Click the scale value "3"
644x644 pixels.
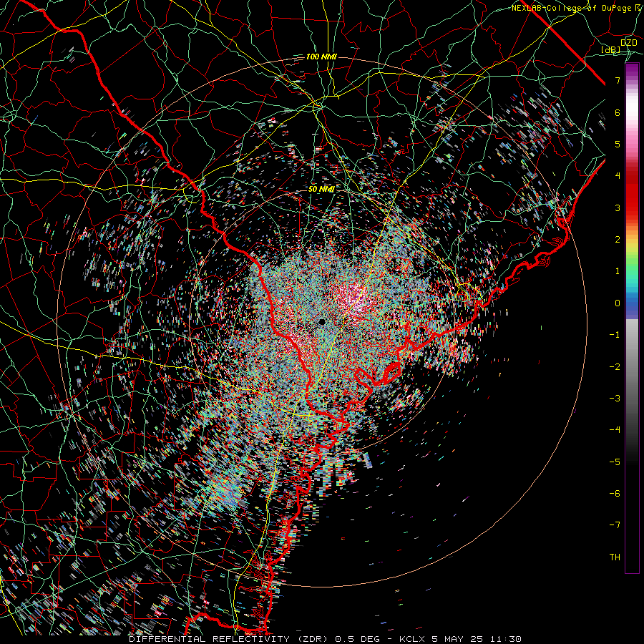[618, 208]
